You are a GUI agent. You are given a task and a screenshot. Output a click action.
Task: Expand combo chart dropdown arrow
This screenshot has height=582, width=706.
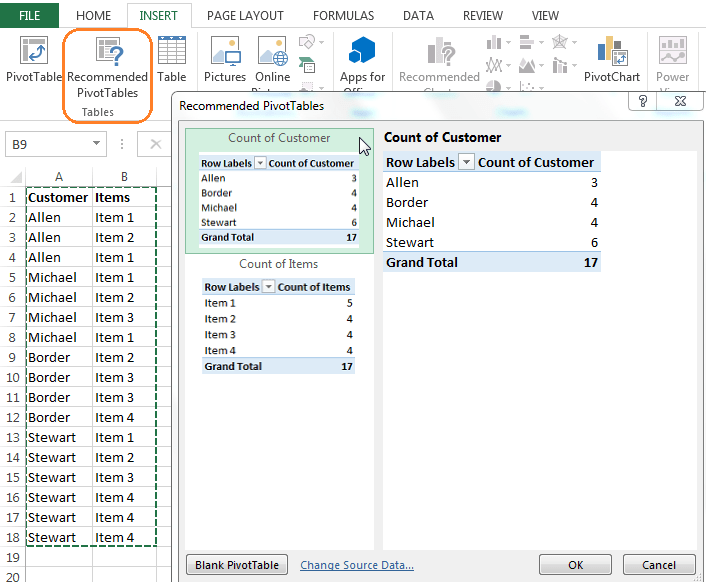575,66
